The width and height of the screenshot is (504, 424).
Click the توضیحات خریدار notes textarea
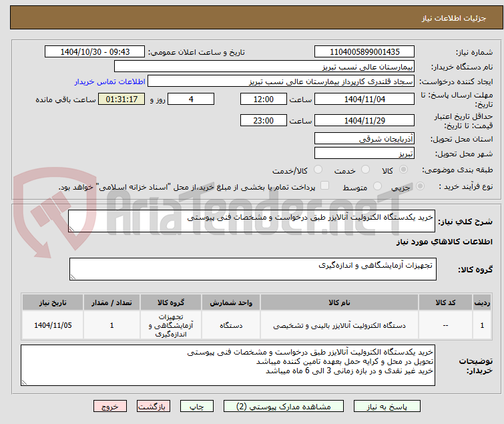coord(228,365)
